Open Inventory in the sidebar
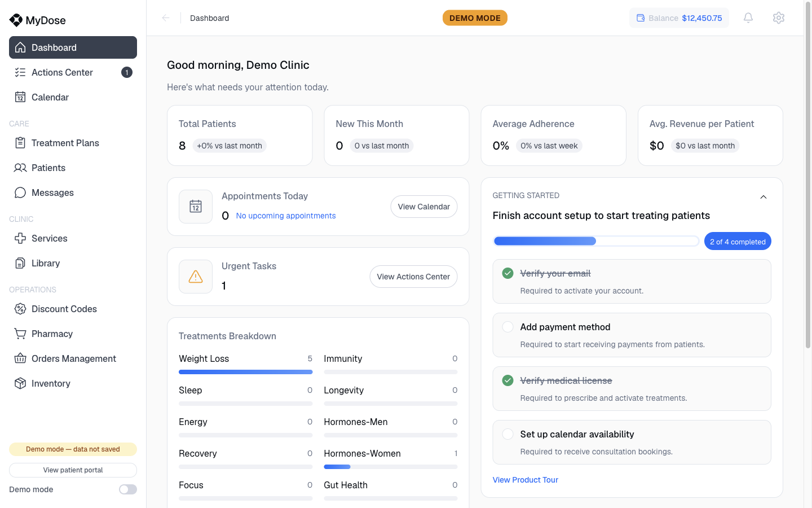Viewport: 812px width, 508px height. (x=73, y=383)
